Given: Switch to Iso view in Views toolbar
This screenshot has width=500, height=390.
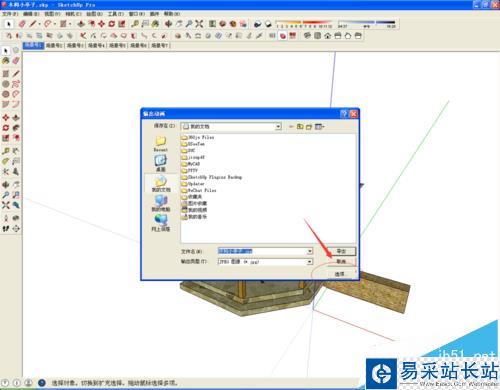Looking at the screenshot, I should (307, 35).
